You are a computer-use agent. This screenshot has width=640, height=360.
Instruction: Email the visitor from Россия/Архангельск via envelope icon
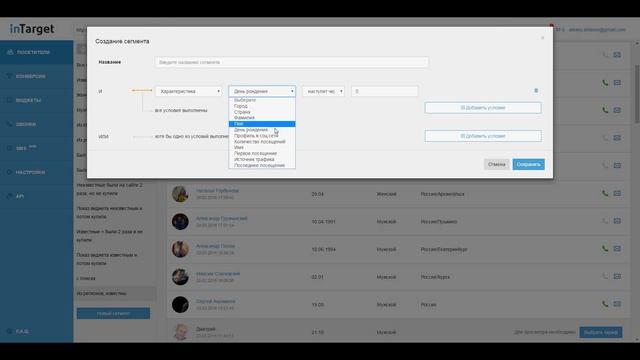617,193
